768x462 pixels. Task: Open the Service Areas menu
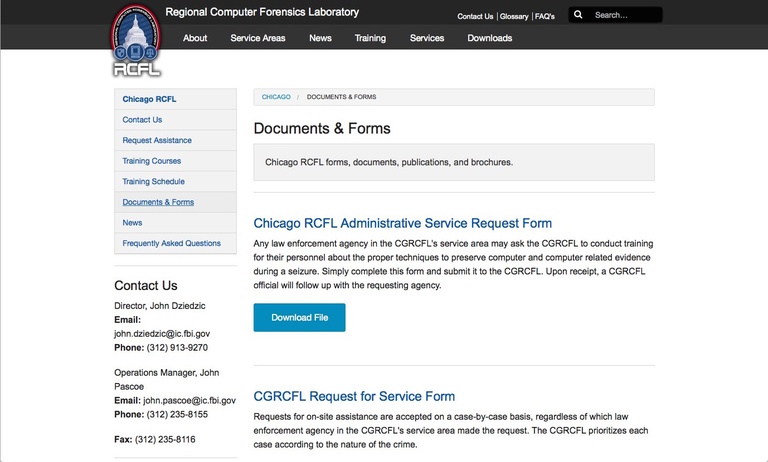pyautogui.click(x=258, y=38)
